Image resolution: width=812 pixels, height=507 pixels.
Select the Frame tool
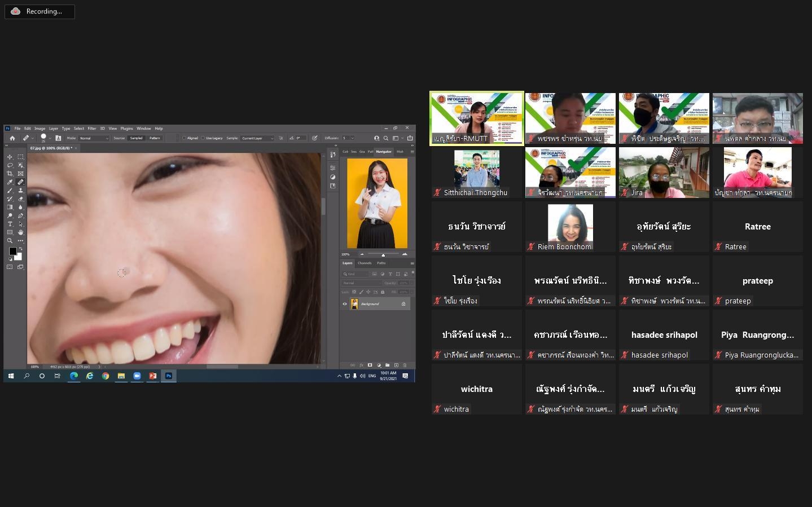pyautogui.click(x=20, y=174)
